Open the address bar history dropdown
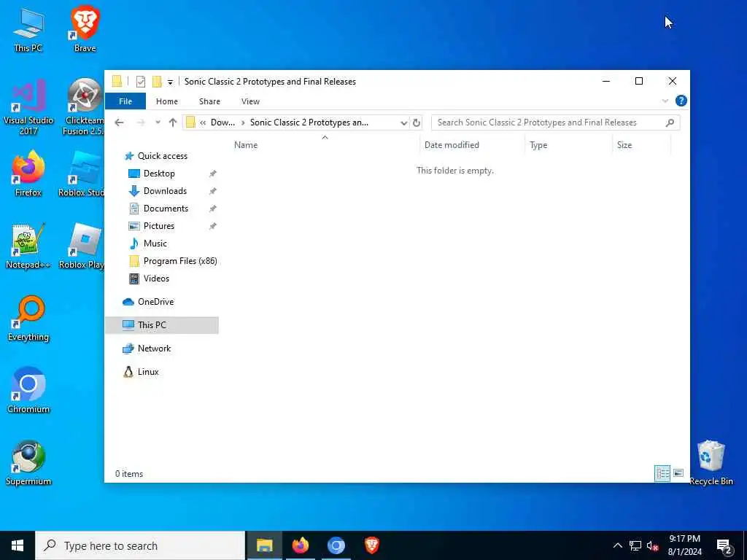This screenshot has width=747, height=560. coord(403,122)
